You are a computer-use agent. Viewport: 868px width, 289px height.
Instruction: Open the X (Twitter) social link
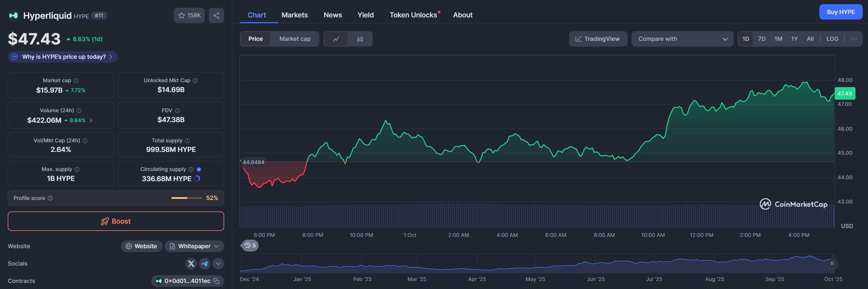(x=191, y=263)
